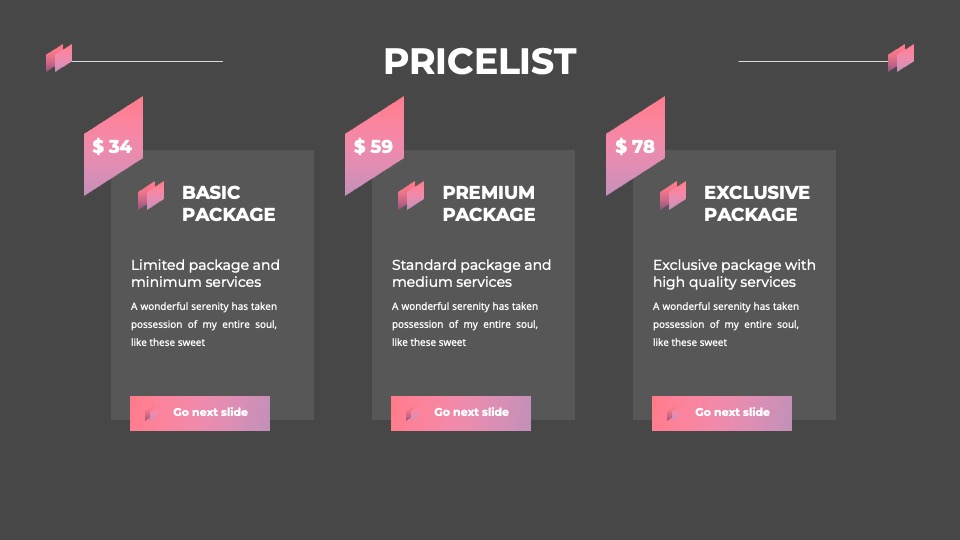The width and height of the screenshot is (960, 540).
Task: Click Go next slide under Basic Package
Action: pyautogui.click(x=200, y=413)
